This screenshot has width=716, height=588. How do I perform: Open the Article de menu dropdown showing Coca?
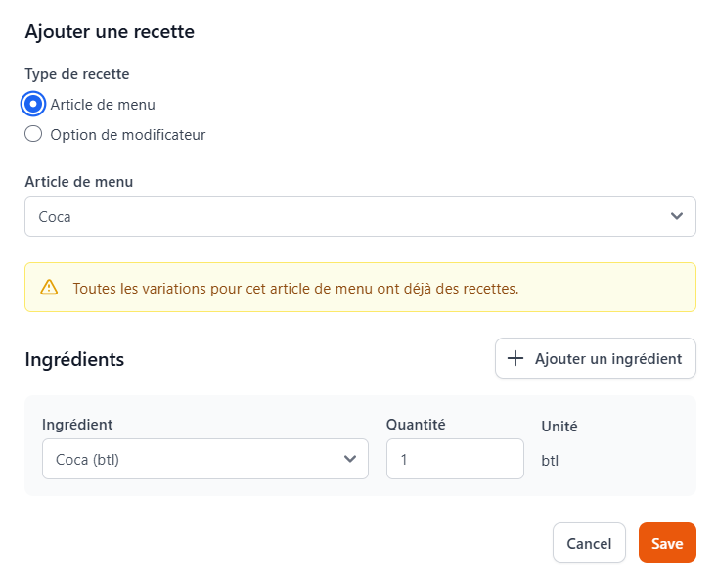(x=360, y=216)
